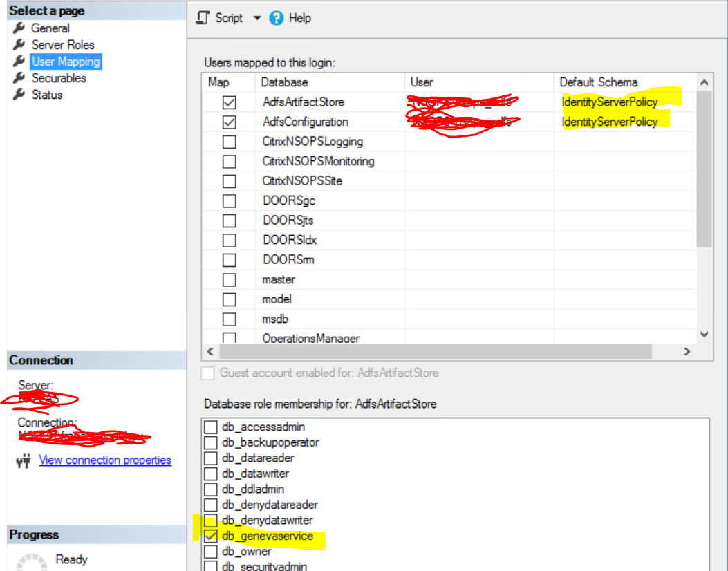Select the CitrixNSOPSLogging database name

tap(312, 142)
